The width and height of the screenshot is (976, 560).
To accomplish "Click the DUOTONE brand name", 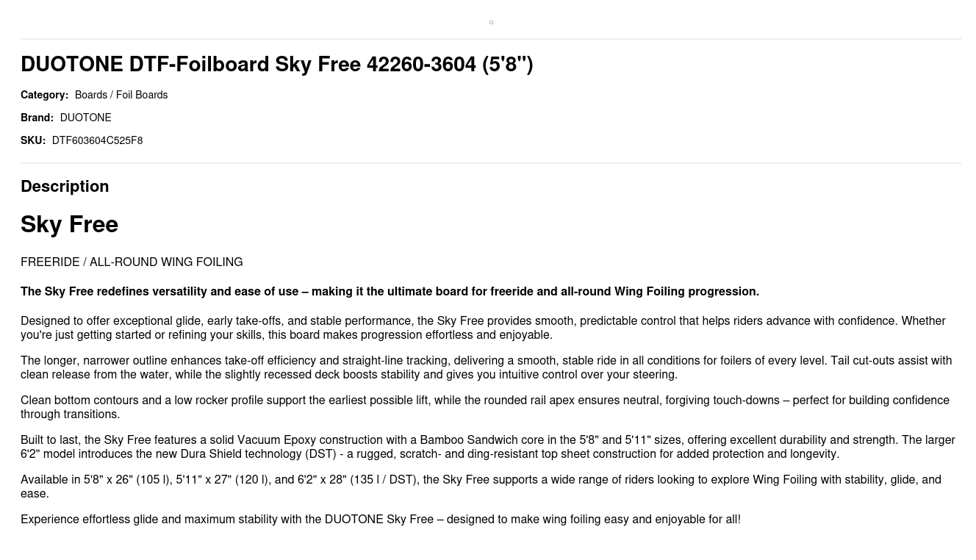I will pyautogui.click(x=85, y=118).
